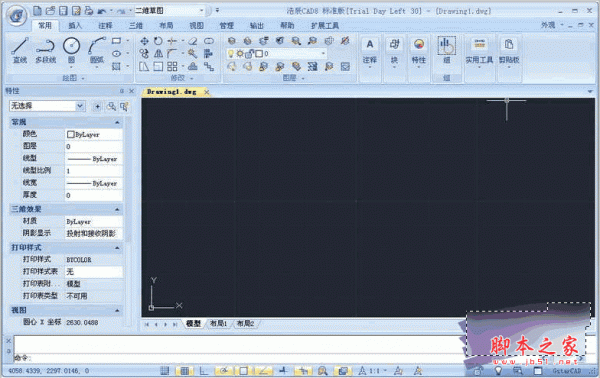The height and width of the screenshot is (378, 600).
Task: Switch to the 管理 ribbon tab
Action: tap(227, 25)
